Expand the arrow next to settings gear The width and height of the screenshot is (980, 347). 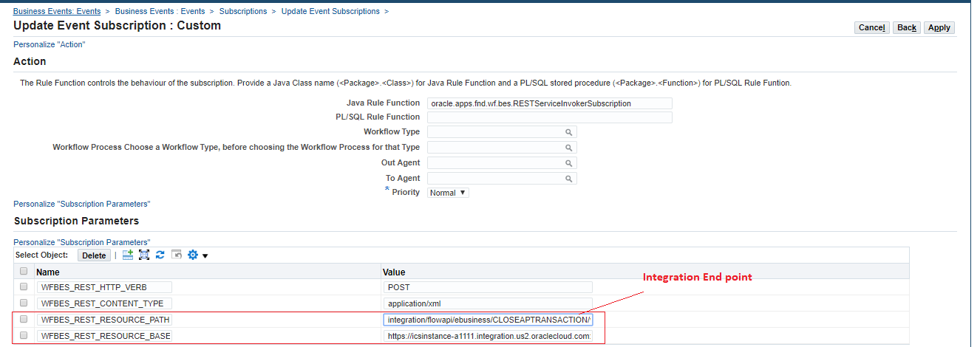pos(205,255)
